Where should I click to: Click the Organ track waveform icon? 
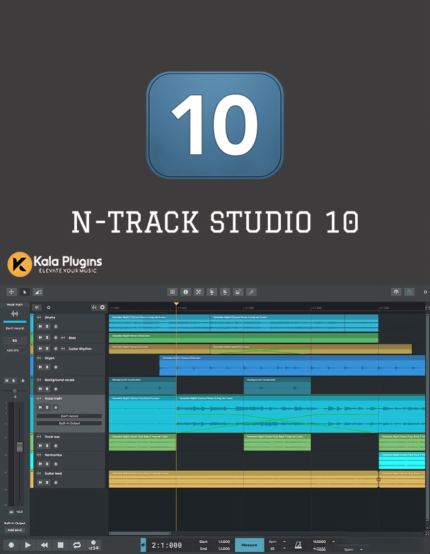39,358
